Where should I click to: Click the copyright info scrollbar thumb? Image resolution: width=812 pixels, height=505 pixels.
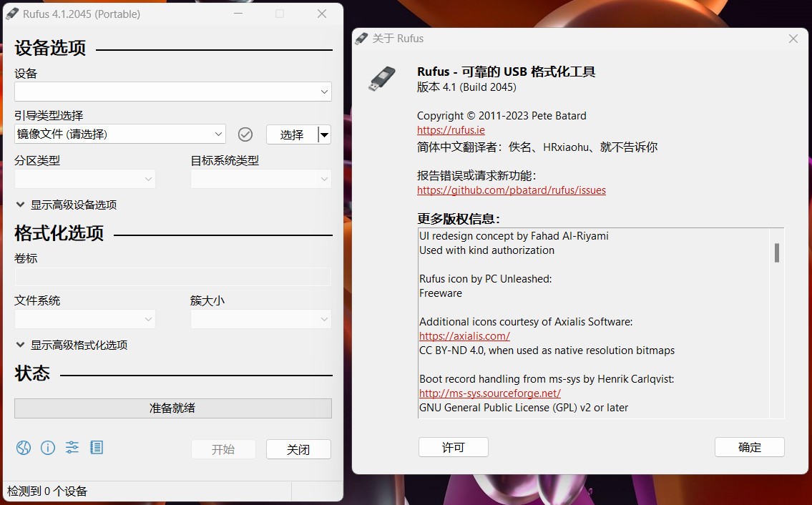pos(777,252)
